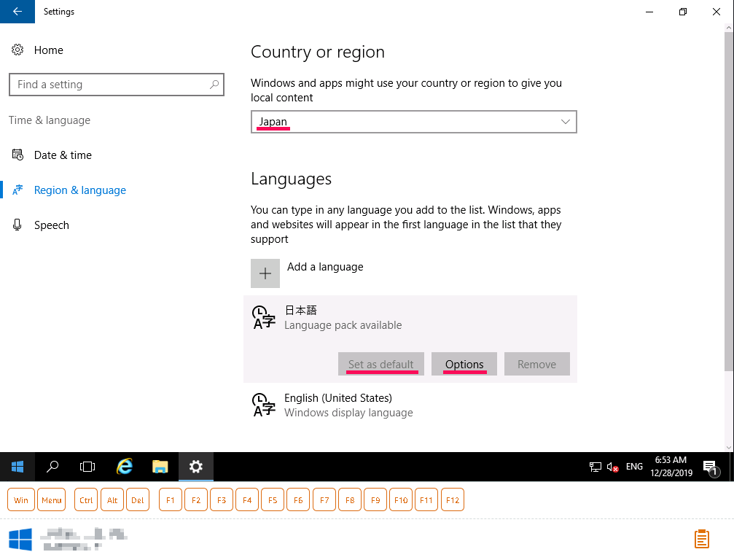Image resolution: width=734 pixels, height=560 pixels.
Task: Click the Menu virtual key button
Action: click(x=52, y=500)
